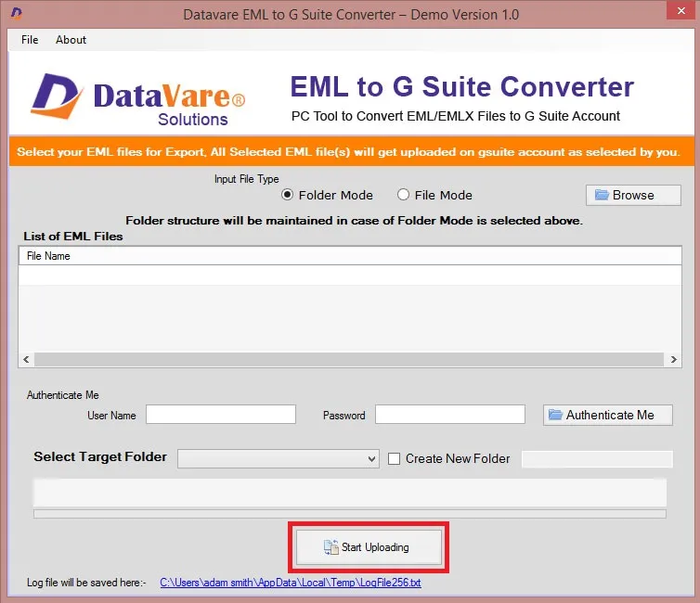Close the Datavare converter window

(681, 10)
